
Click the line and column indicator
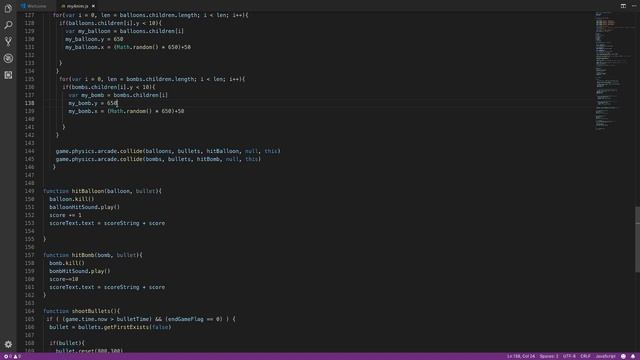pyautogui.click(x=521, y=356)
